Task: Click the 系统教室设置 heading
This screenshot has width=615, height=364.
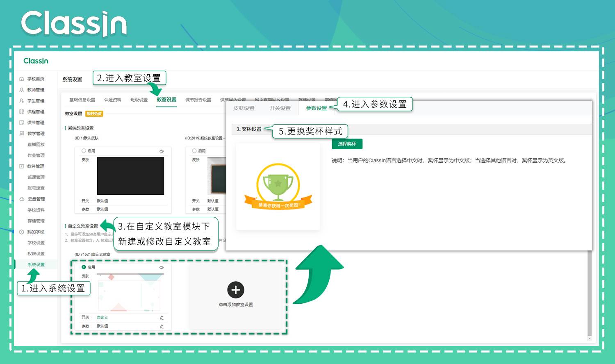Action: coord(81,128)
